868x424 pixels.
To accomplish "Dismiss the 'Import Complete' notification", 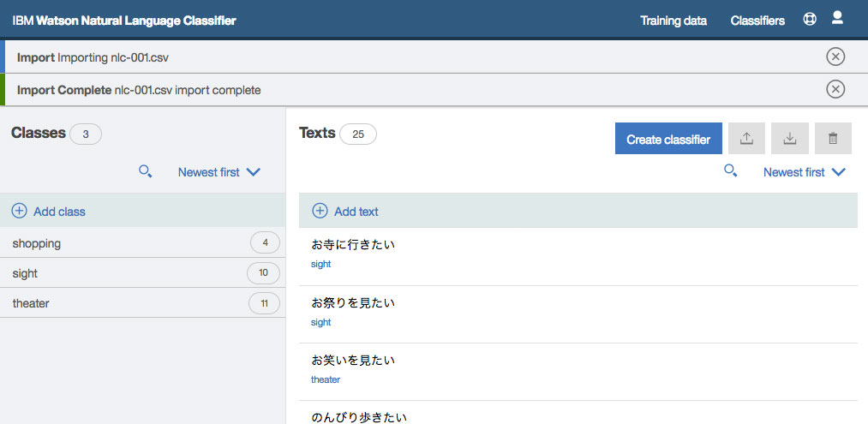I will coord(835,89).
